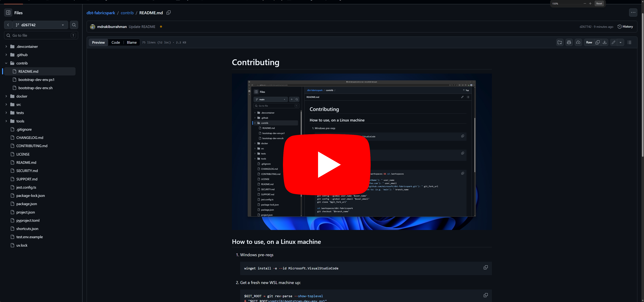
Task: Click mdrakiburrahman's avatar image
Action: [92, 27]
